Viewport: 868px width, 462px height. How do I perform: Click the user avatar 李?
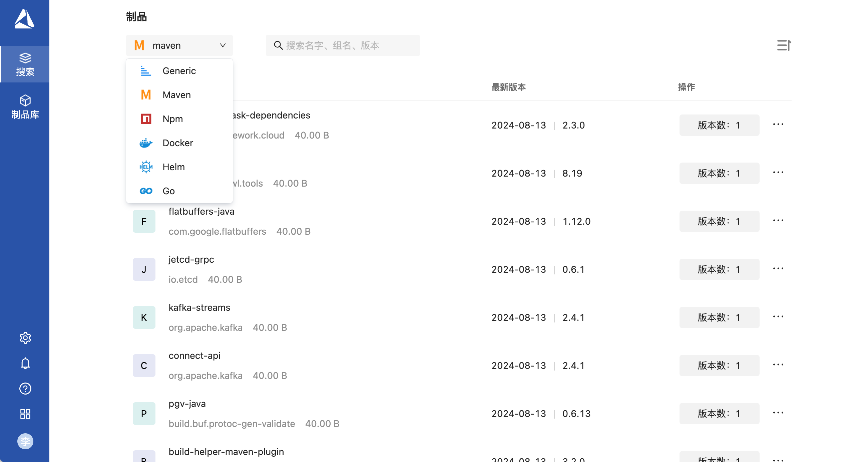point(25,441)
